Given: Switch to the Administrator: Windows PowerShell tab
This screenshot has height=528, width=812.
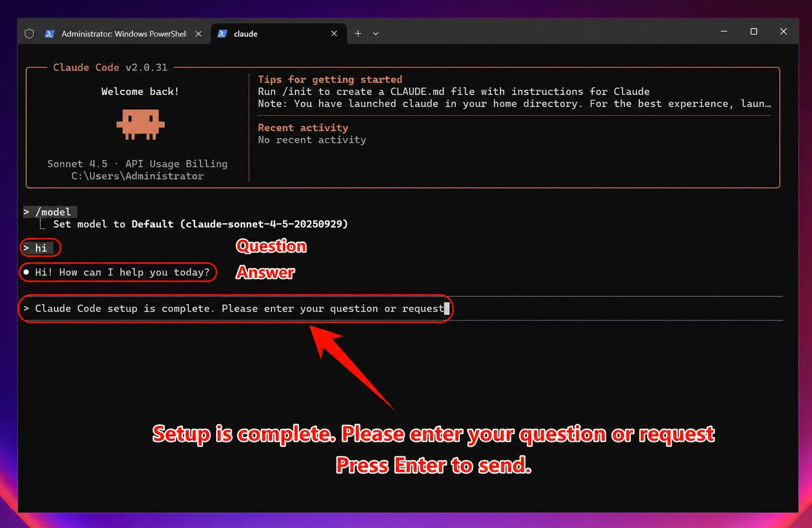Looking at the screenshot, I should click(x=124, y=34).
